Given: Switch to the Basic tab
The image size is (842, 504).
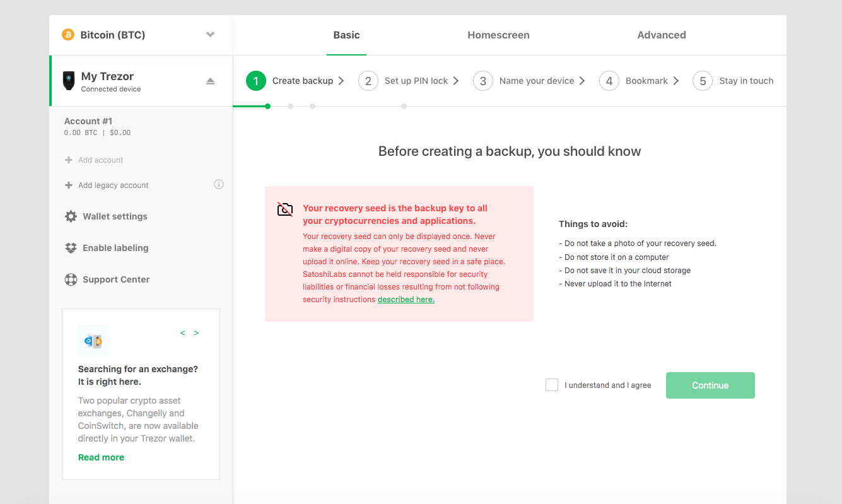Looking at the screenshot, I should tap(346, 35).
